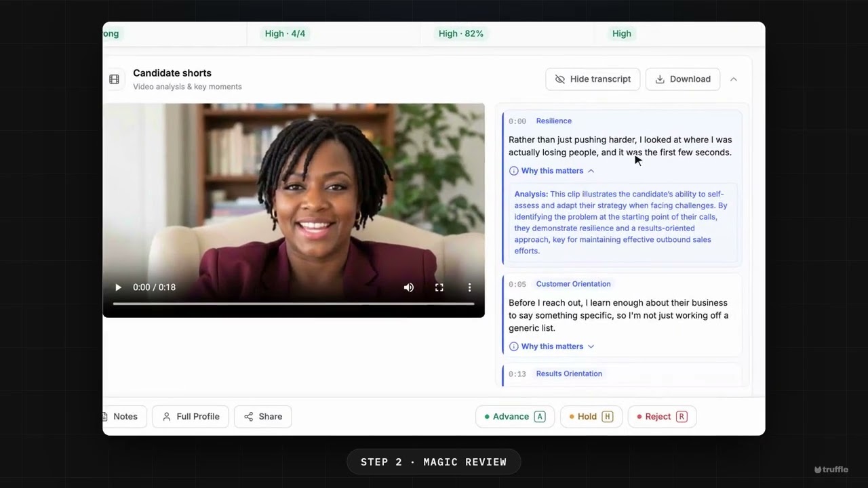Click the film strip icon beside Candidate shorts
The width and height of the screenshot is (868, 488).
coord(114,79)
